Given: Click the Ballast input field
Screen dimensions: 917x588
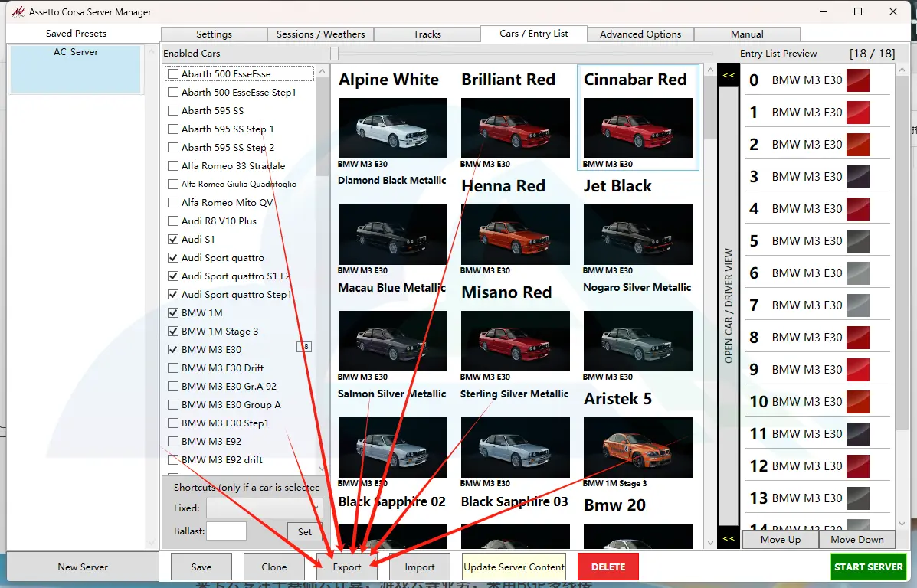Looking at the screenshot, I should 226,531.
